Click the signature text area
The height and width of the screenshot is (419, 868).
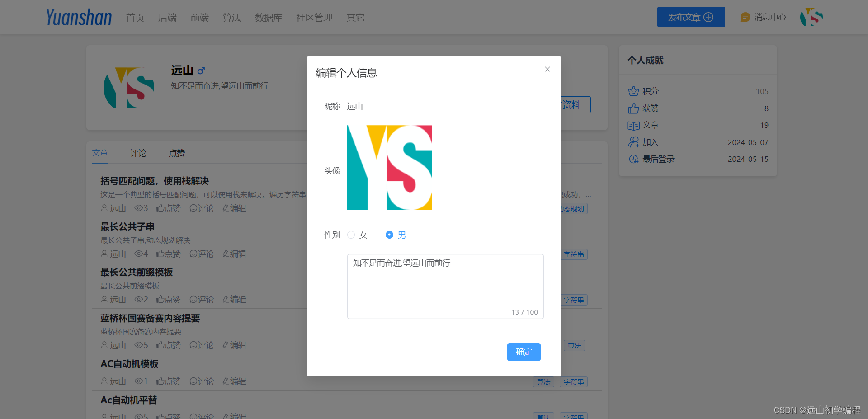(445, 287)
